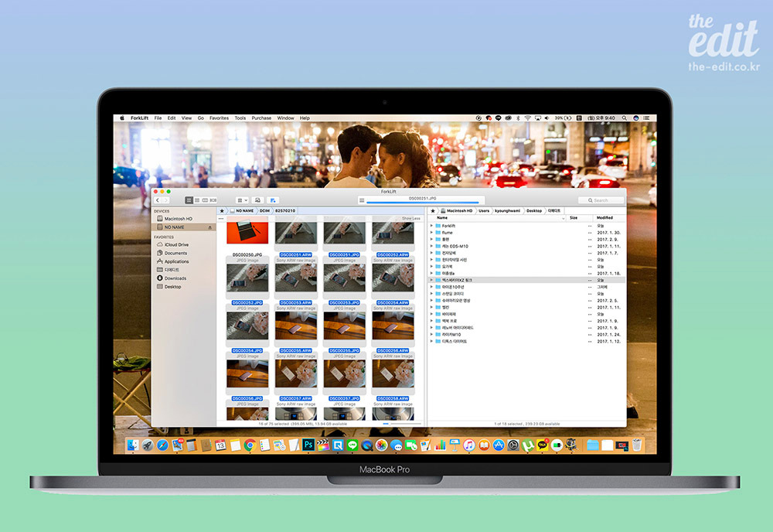Expand folder row dated 2017. 1. 30.
Image resolution: width=773 pixels, height=532 pixels.
point(432,233)
